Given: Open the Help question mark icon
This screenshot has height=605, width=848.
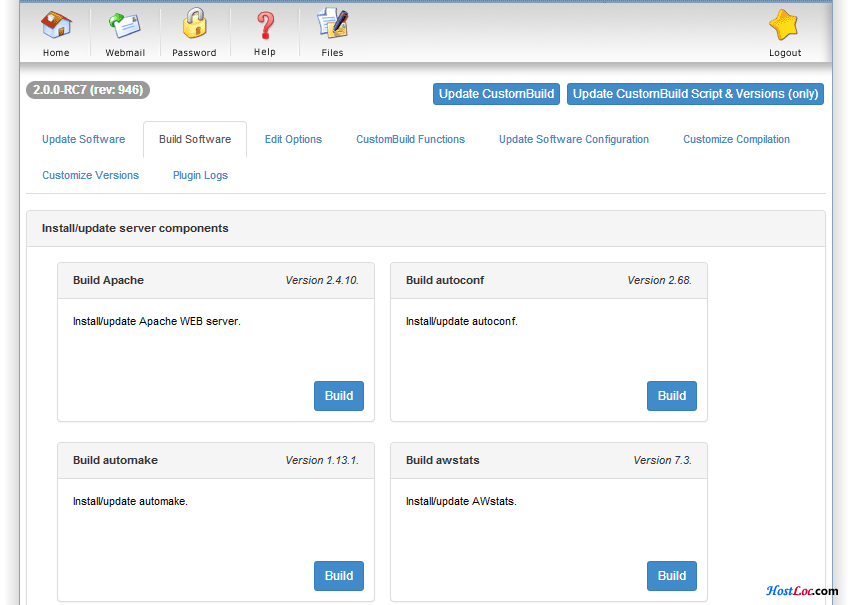Looking at the screenshot, I should pos(265,25).
